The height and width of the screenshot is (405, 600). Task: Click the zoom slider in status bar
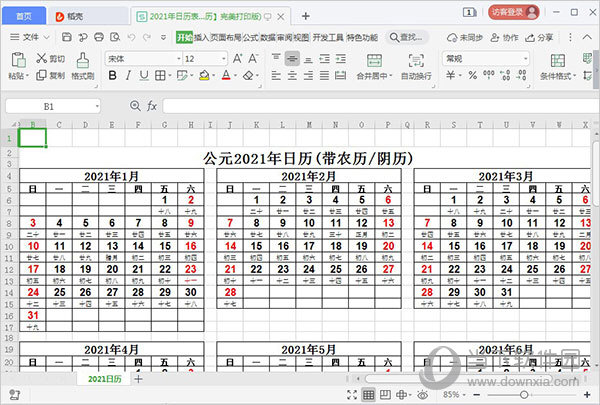click(x=523, y=395)
